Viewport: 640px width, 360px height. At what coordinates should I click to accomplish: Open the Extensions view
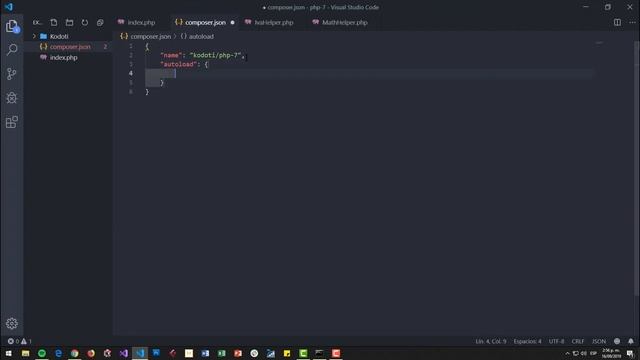tap(12, 122)
